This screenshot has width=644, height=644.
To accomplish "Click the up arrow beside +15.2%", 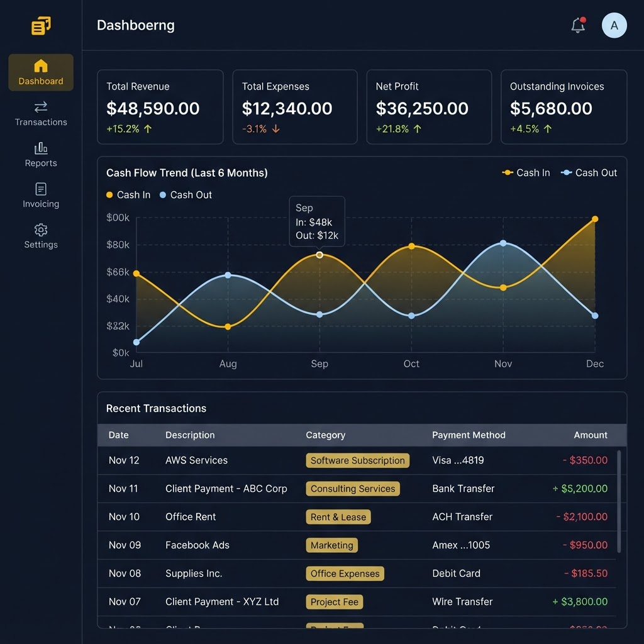I will pyautogui.click(x=148, y=129).
